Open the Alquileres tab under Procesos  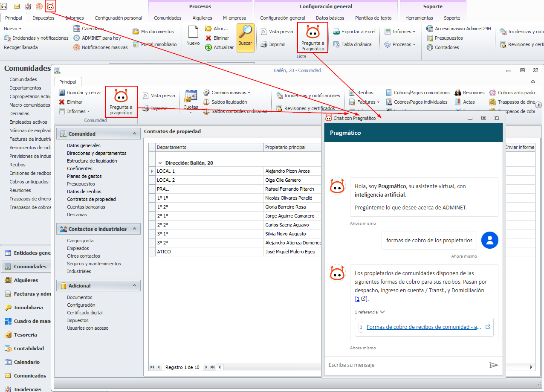(202, 18)
